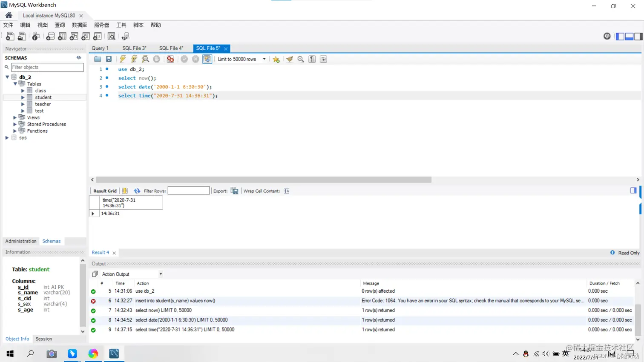Open a script file in editor toolbar
644x362 pixels.
98,59
